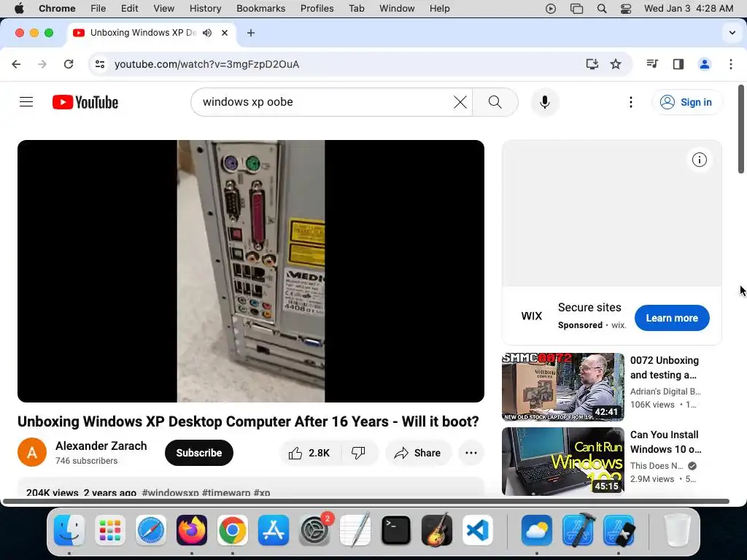Open Chrome media controls icon

(652, 64)
